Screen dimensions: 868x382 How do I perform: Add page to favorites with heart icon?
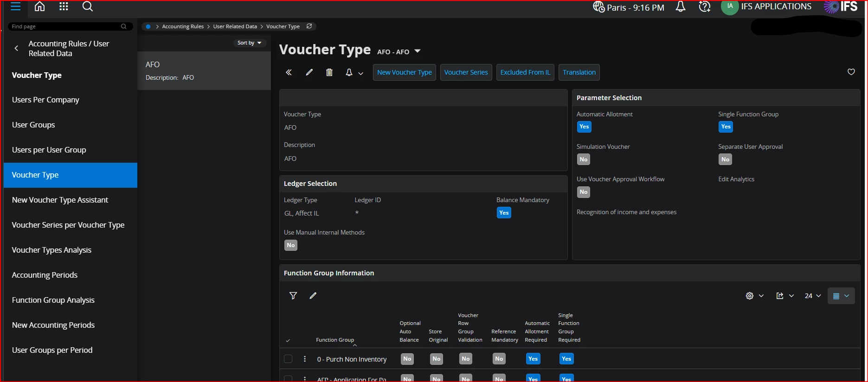(851, 72)
